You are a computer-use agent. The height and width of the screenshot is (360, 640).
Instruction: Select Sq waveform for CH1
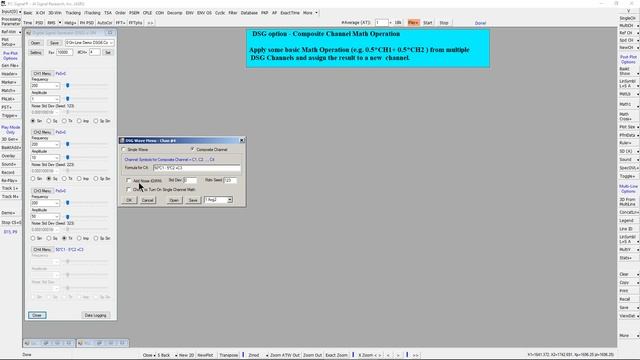click(x=49, y=121)
